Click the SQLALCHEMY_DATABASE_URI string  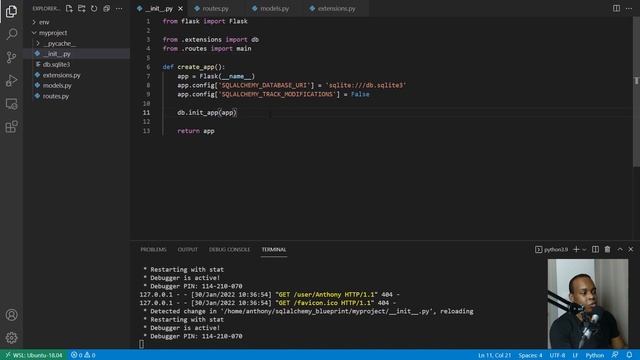pos(264,85)
